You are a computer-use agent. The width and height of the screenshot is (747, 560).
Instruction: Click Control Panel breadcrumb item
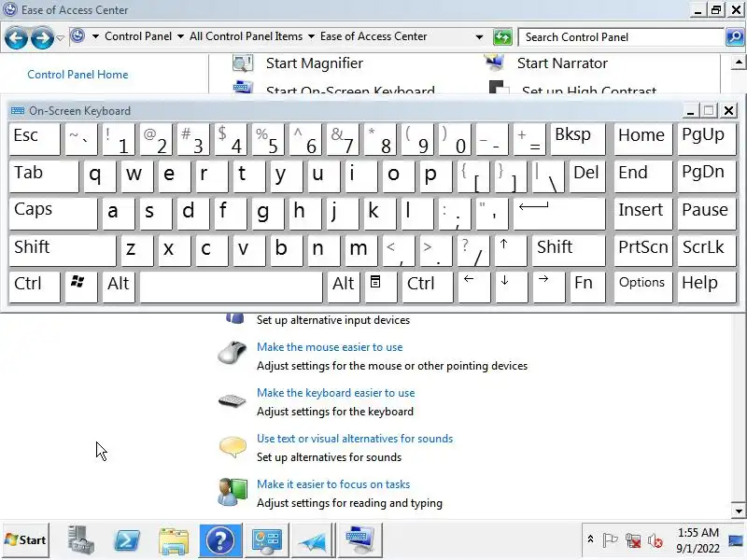coord(138,36)
